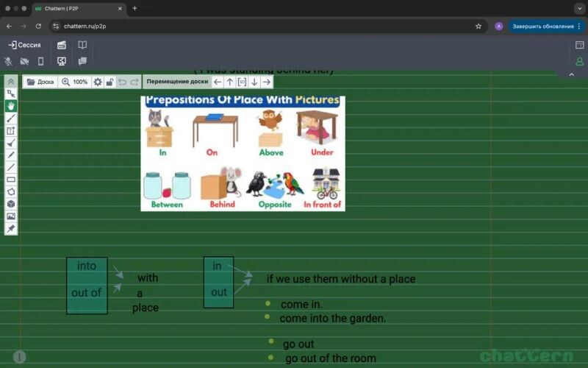
Task: Select the hand pan tool
Action: [11, 106]
